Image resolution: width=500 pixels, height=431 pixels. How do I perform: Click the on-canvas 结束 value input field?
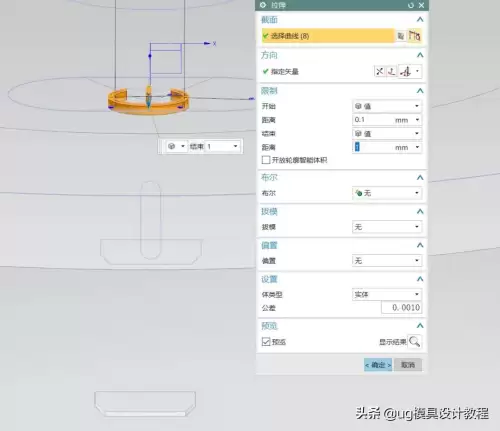[x=218, y=146]
